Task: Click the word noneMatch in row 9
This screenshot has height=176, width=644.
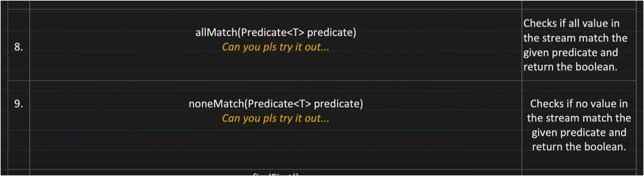Action: pos(216,104)
